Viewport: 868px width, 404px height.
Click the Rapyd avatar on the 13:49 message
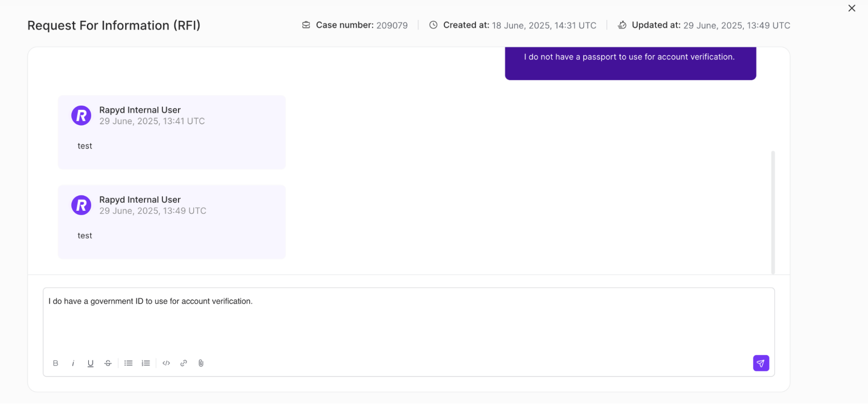[81, 205]
